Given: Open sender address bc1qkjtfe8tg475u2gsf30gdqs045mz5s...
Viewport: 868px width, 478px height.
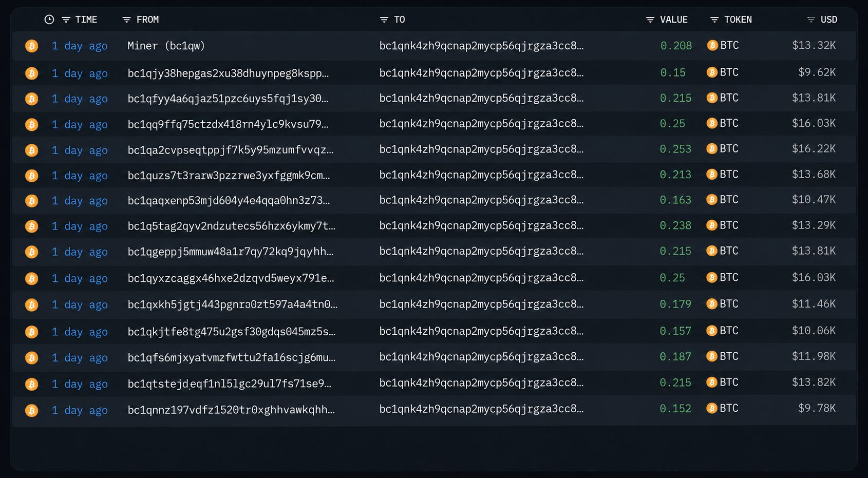Looking at the screenshot, I should tap(232, 332).
